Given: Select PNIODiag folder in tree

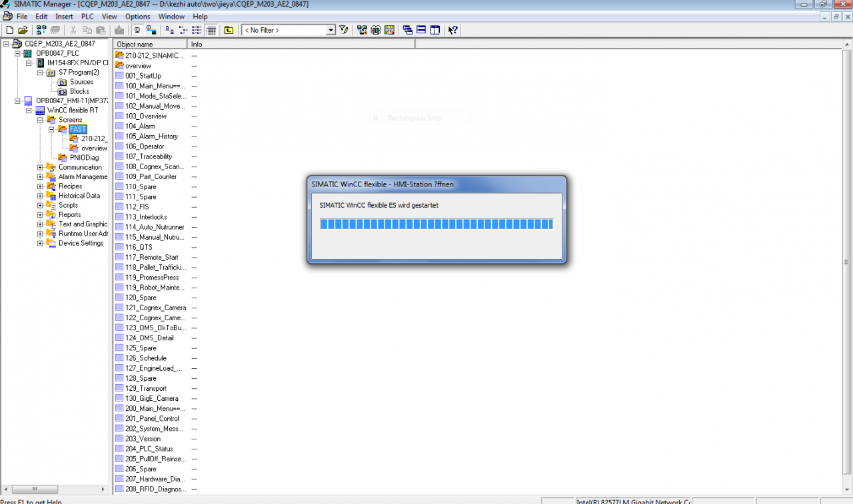Looking at the screenshot, I should coord(84,158).
